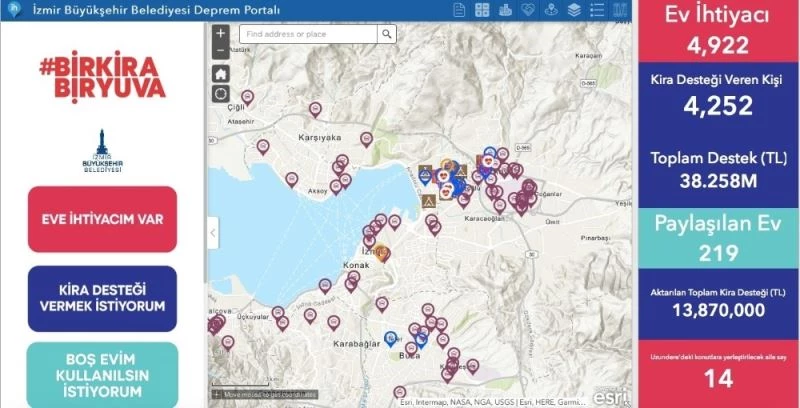This screenshot has height=408, width=800.
Task: Click the document icon in header
Action: 459,10
